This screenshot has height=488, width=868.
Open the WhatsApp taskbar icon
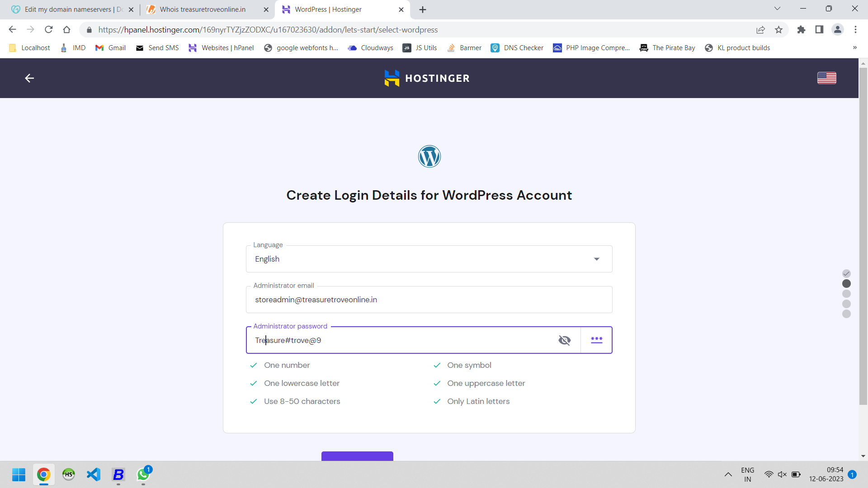[x=144, y=474]
